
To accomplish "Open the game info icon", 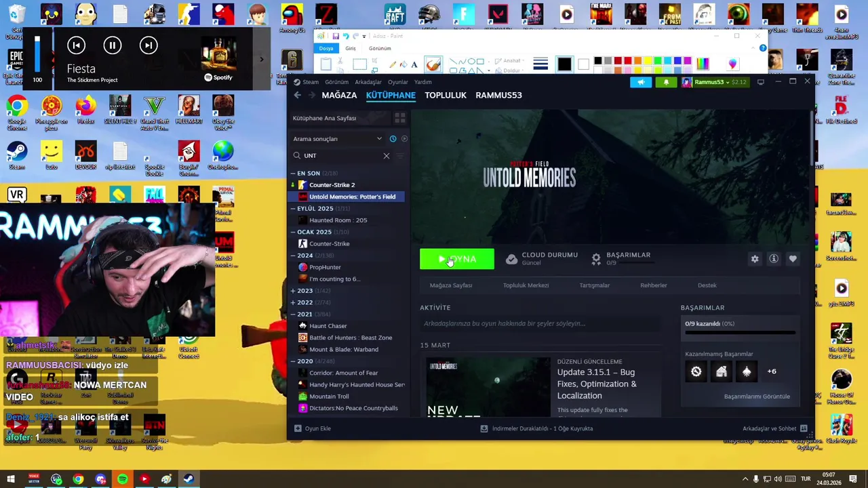I will click(x=774, y=259).
